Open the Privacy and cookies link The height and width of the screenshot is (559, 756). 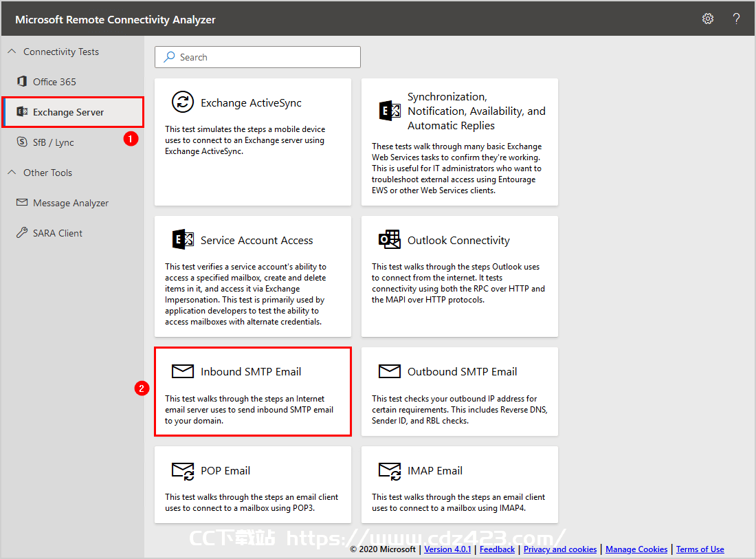click(559, 549)
